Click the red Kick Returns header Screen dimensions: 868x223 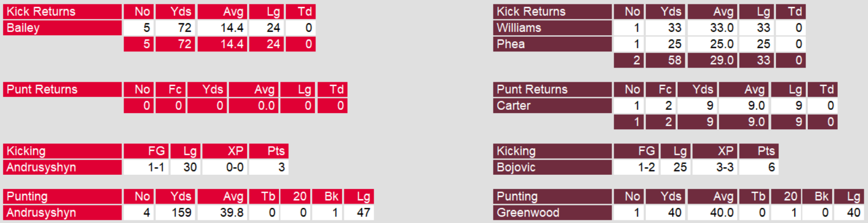pyautogui.click(x=62, y=12)
